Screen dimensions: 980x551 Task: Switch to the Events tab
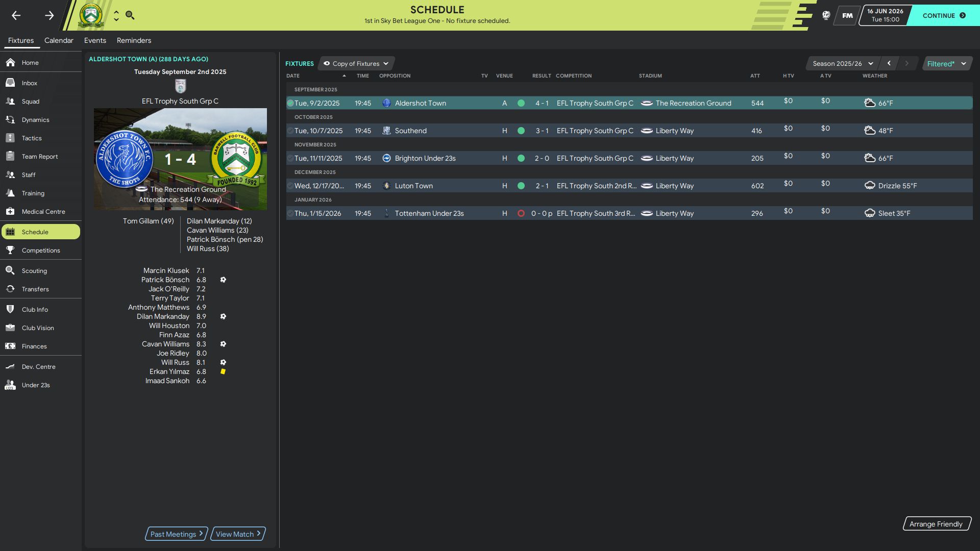coord(95,40)
